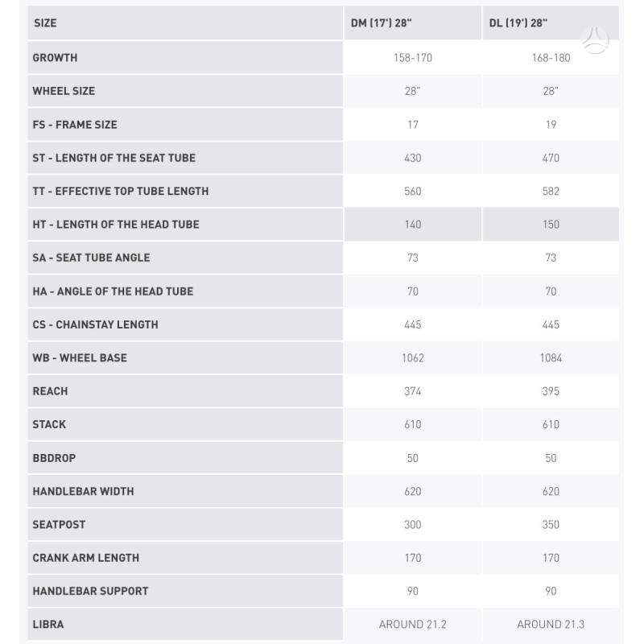Click the REACH row label
Screen dimensions: 644x644
pyautogui.click(x=50, y=391)
